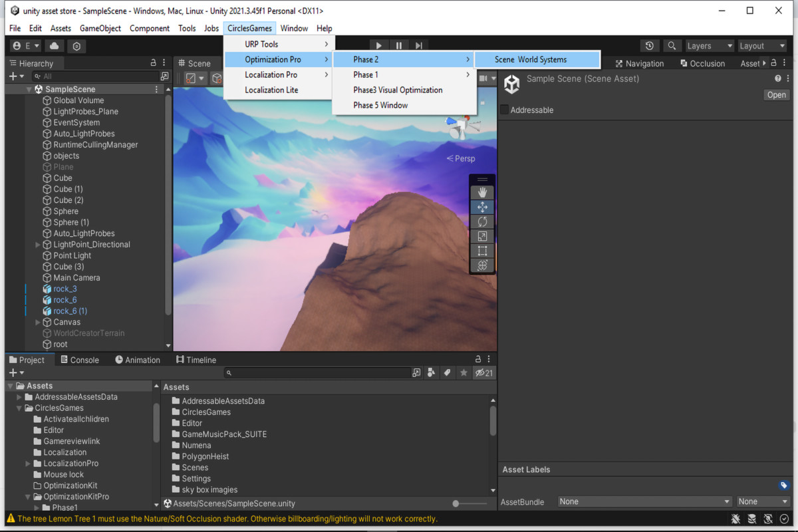Screen dimensions: 798x532
Task: Switch to the Console tab
Action: (x=80, y=360)
